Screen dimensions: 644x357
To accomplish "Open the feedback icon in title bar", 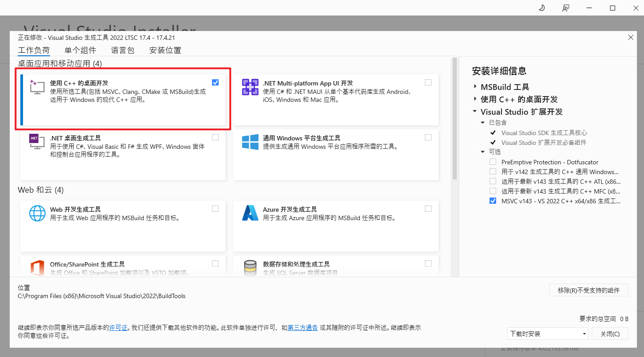I will point(566,8).
